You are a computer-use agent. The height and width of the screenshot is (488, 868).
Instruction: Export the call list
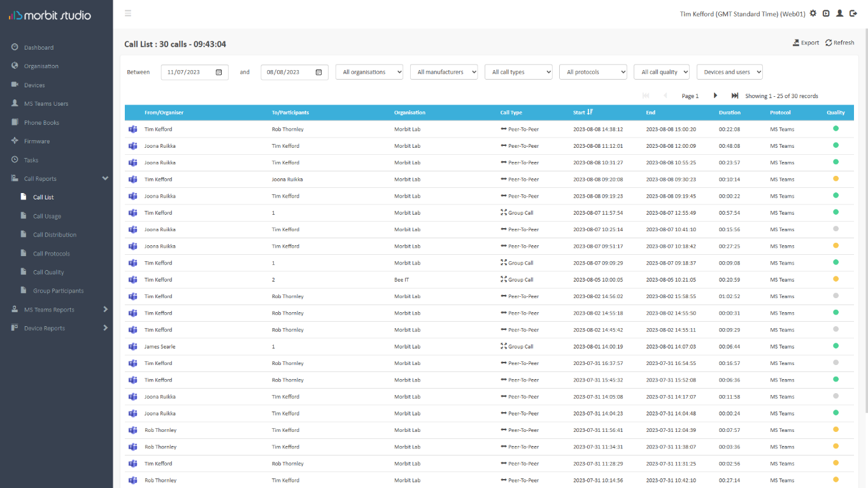[x=806, y=43]
